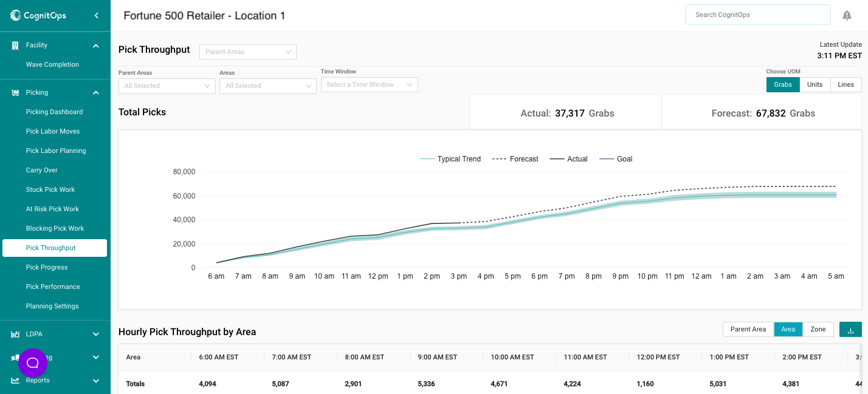Open the Time Window dropdown
The width and height of the screenshot is (868, 394).
pyautogui.click(x=369, y=85)
